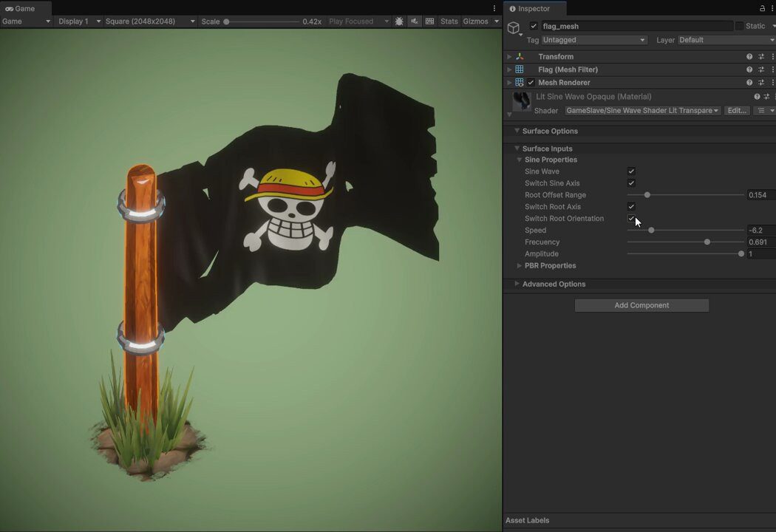Image resolution: width=776 pixels, height=532 pixels.
Task: Open the Gizmos dropdown arrow
Action: [x=497, y=21]
